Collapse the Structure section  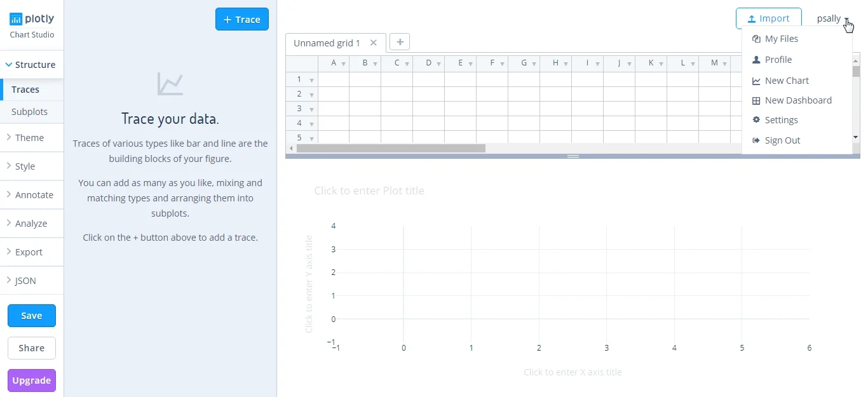click(32, 65)
